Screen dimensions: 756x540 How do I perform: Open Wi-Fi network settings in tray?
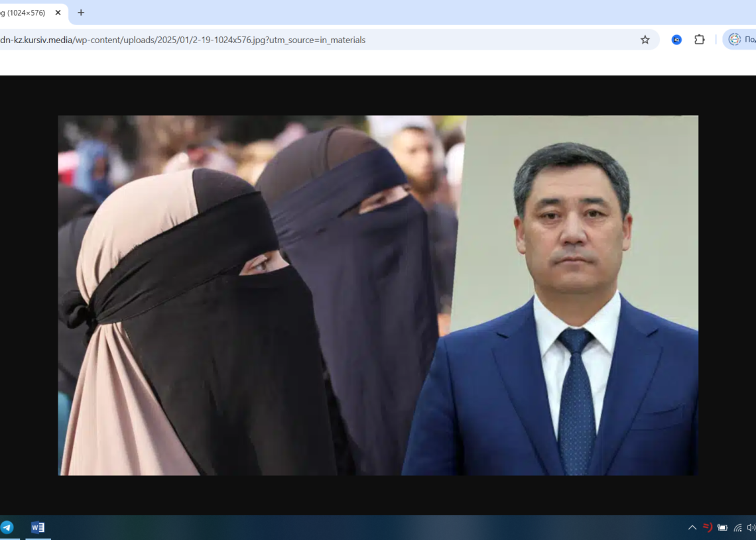pyautogui.click(x=737, y=527)
